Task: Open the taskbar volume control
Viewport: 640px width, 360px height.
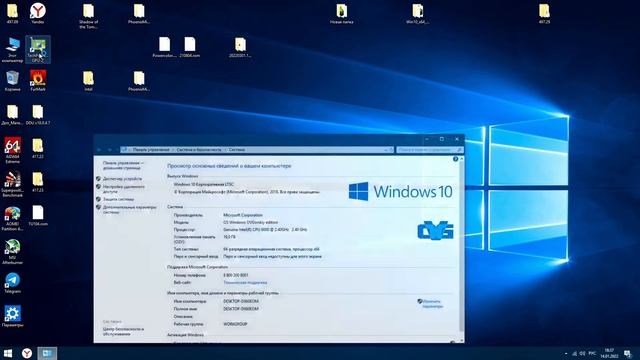Action: 582,353
